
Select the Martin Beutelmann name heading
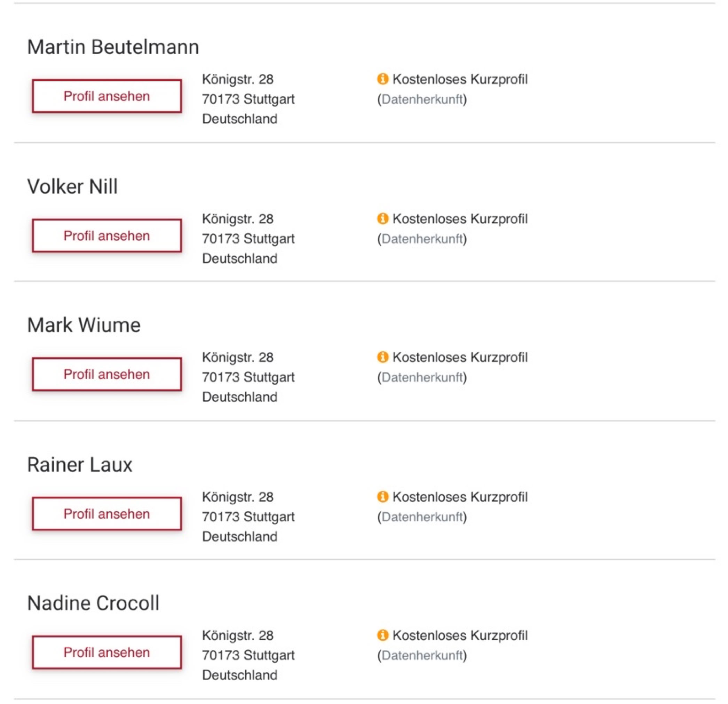pos(113,47)
